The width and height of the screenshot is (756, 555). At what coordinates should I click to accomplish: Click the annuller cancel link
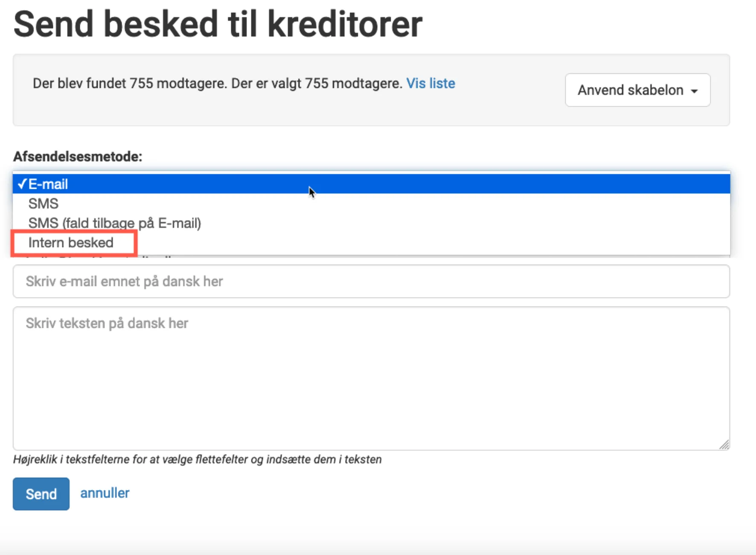[105, 493]
